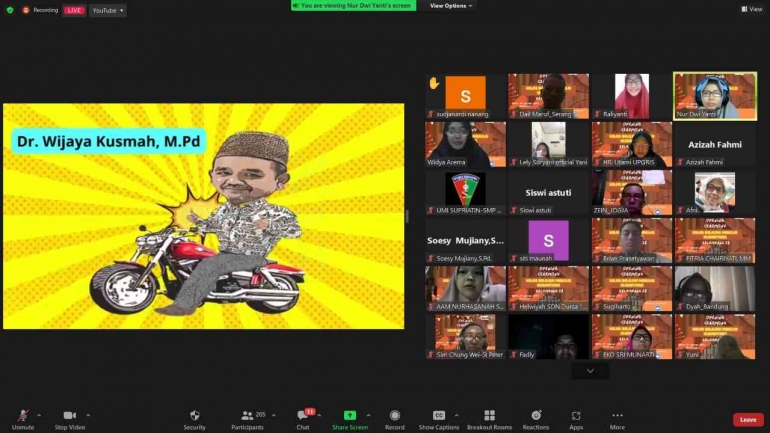Open the Apps icon
The image size is (770, 433).
576,416
